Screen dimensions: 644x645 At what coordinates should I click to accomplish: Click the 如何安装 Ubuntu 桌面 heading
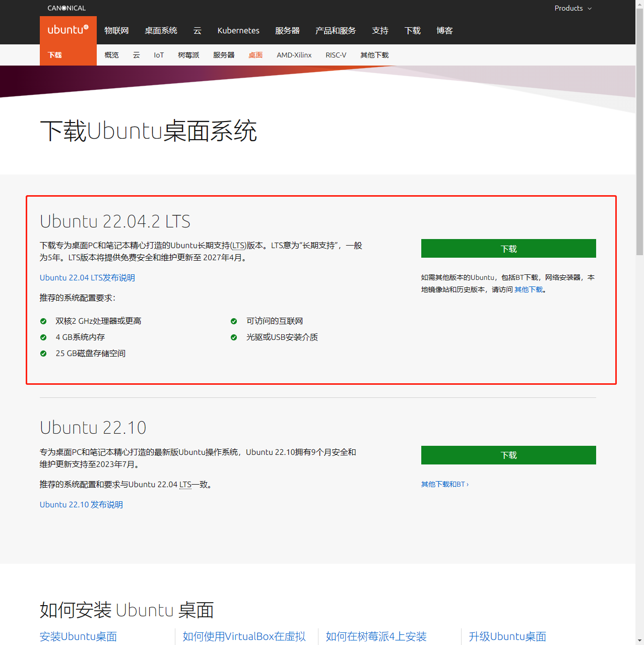126,610
